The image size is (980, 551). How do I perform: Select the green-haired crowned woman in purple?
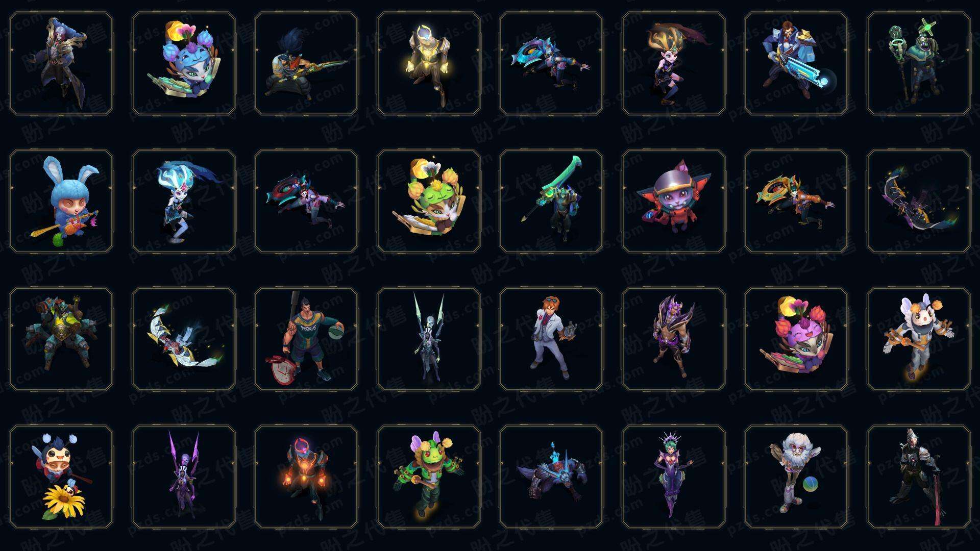[674, 477]
